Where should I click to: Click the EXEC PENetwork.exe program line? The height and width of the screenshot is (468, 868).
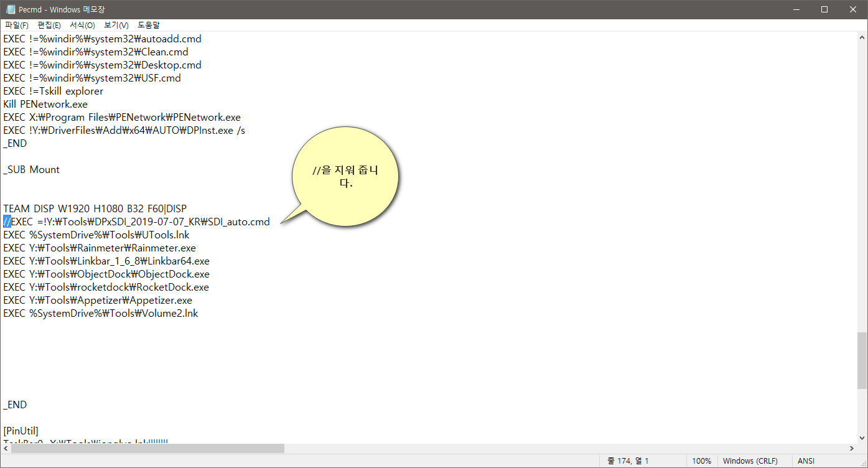click(x=122, y=117)
